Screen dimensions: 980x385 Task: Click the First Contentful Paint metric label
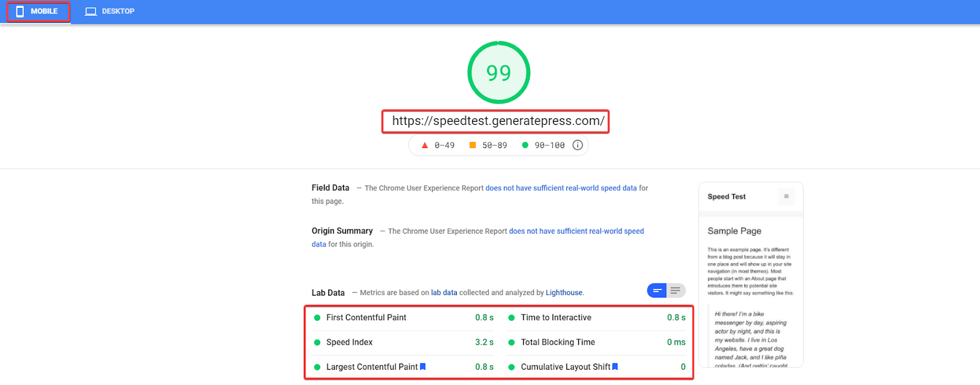(x=366, y=318)
